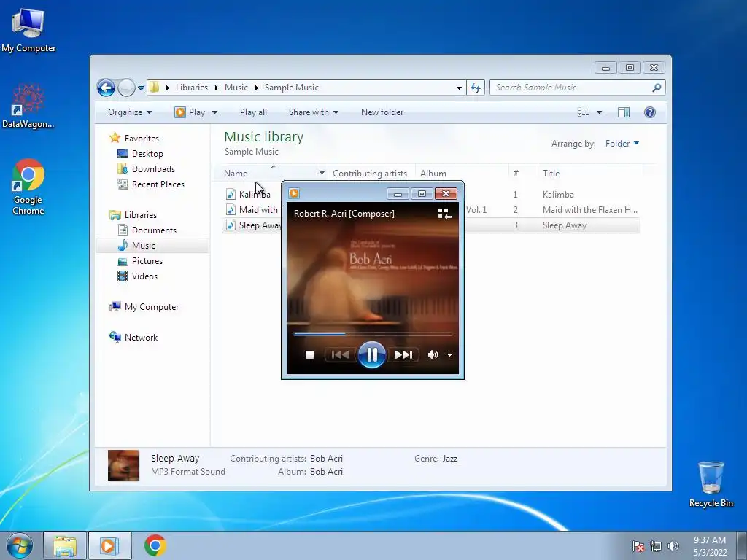Click Windows Explorer taskbar icon
This screenshot has height=560, width=747.
pyautogui.click(x=65, y=545)
